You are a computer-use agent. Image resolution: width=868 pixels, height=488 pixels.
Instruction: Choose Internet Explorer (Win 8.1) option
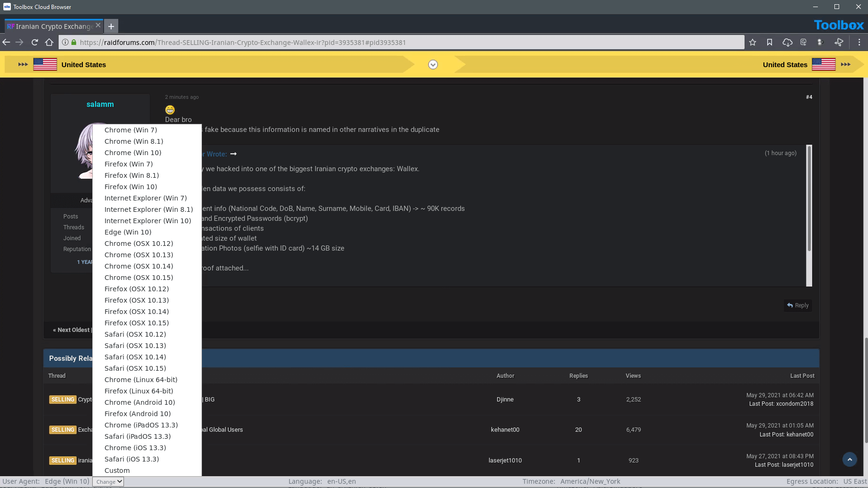[147, 209]
